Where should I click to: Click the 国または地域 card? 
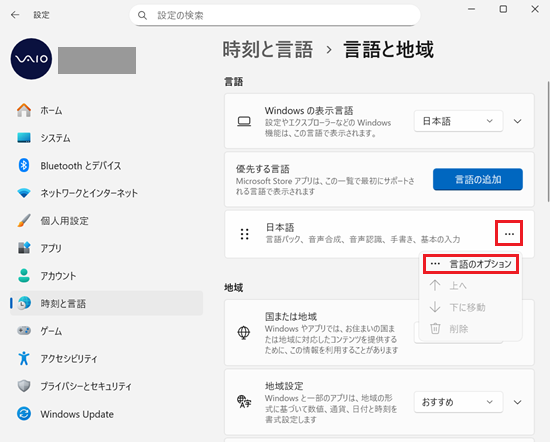point(379,333)
